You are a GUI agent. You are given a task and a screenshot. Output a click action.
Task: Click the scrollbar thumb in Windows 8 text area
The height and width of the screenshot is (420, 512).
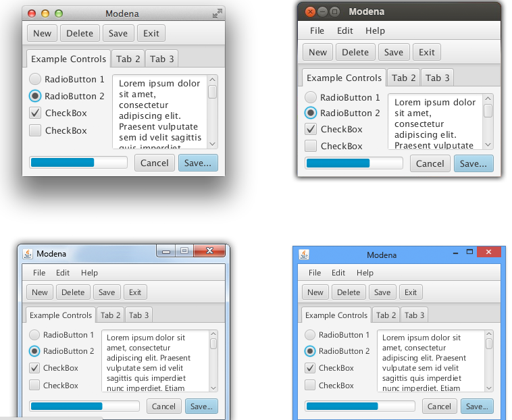tap(489, 344)
